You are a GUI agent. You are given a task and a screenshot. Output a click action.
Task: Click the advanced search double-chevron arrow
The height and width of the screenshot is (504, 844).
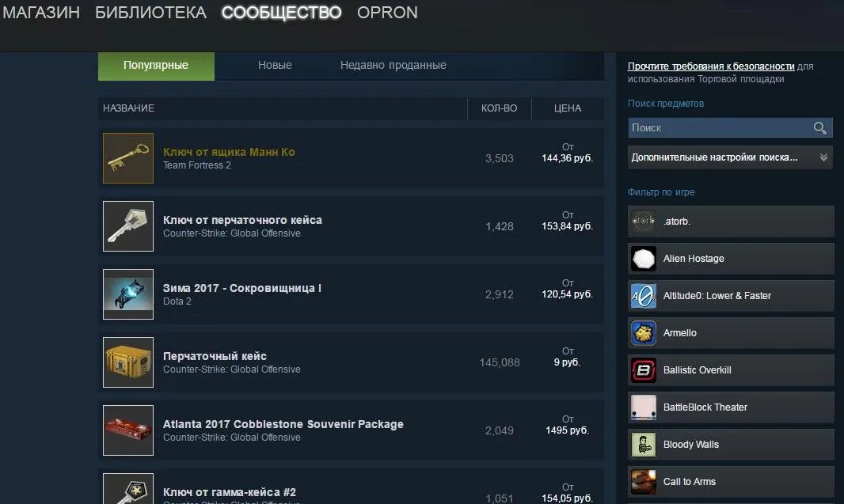pyautogui.click(x=823, y=157)
